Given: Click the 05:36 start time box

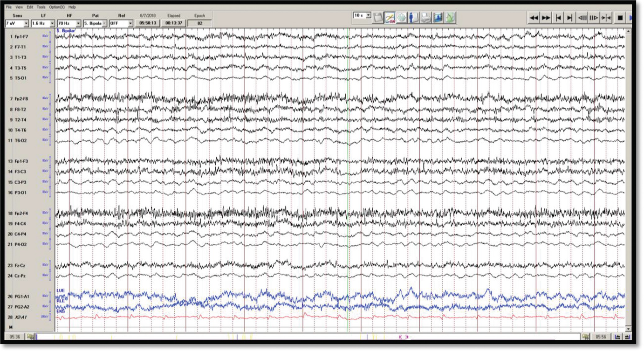Looking at the screenshot, I should click(x=15, y=337).
